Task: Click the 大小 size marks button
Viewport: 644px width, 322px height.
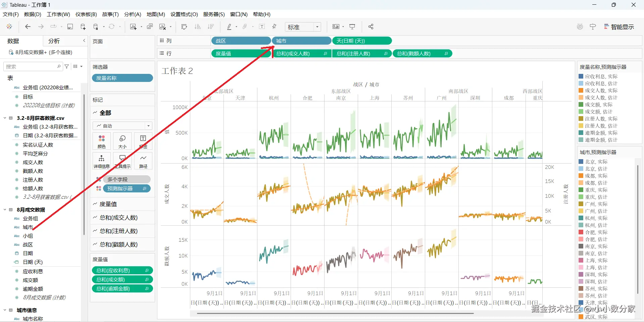Action: (122, 141)
